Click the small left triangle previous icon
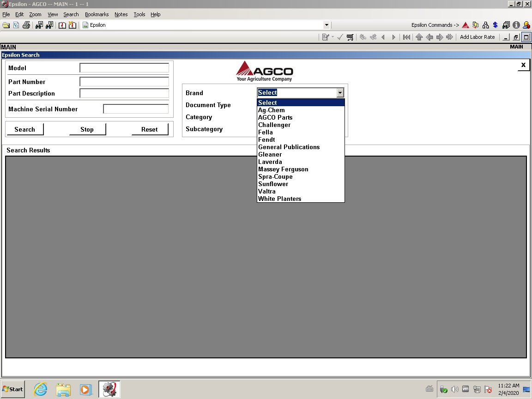532x399 pixels. pyautogui.click(x=383, y=37)
